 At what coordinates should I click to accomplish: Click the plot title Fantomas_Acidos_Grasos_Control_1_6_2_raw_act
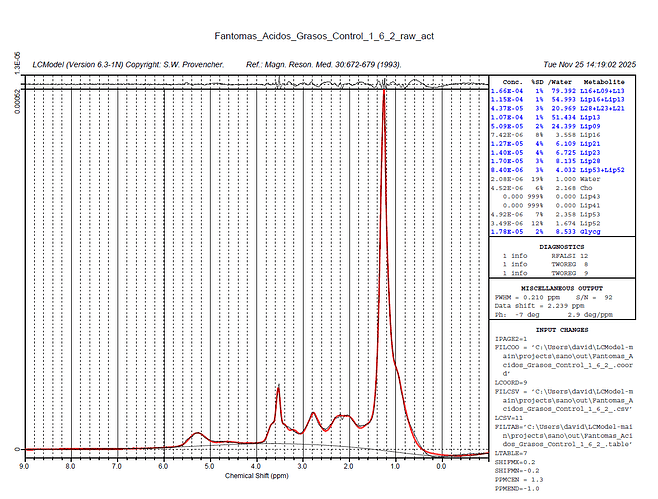click(x=329, y=36)
